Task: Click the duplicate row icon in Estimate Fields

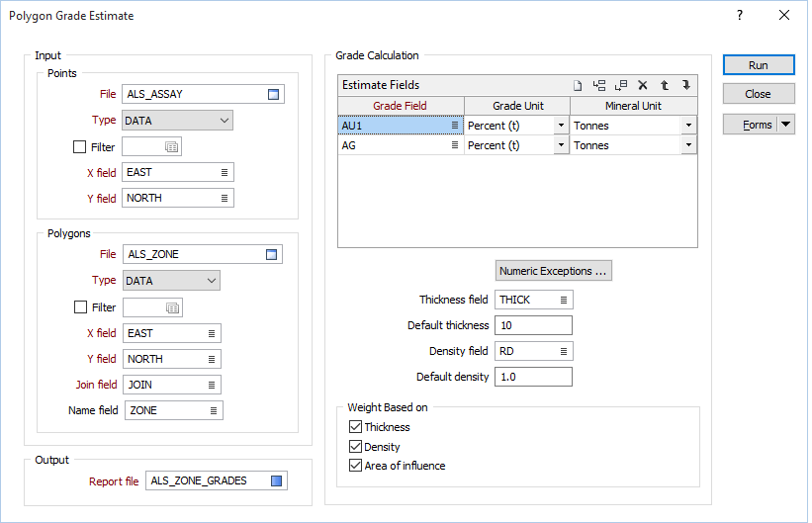Action: coord(621,85)
